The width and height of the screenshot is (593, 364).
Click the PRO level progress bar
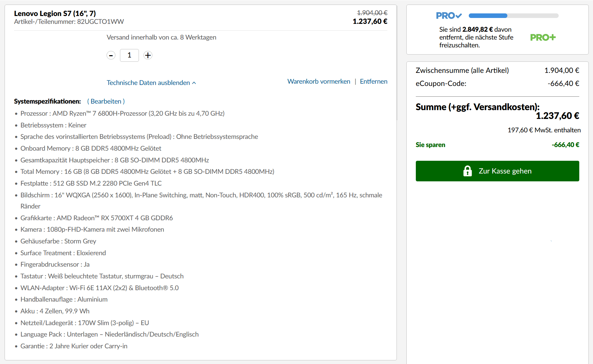click(514, 16)
